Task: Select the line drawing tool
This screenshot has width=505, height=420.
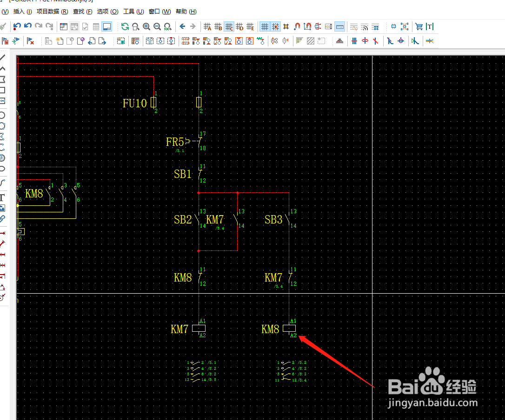Action: pyautogui.click(x=3, y=58)
